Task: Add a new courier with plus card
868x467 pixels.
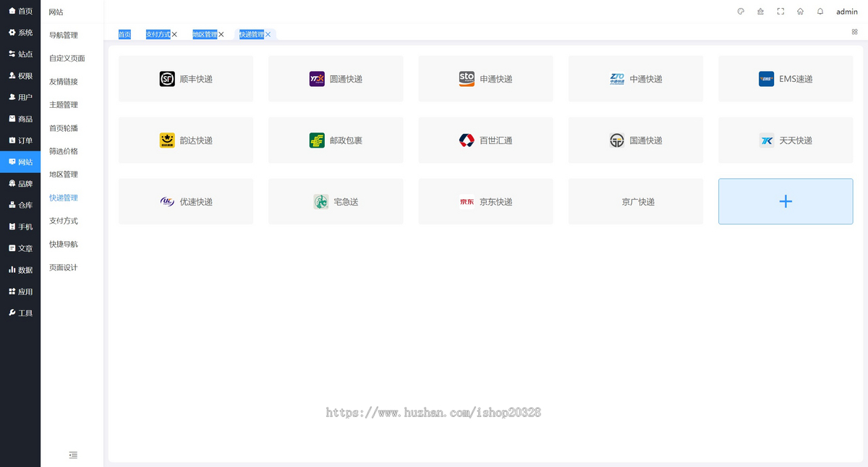Action: pyautogui.click(x=786, y=201)
